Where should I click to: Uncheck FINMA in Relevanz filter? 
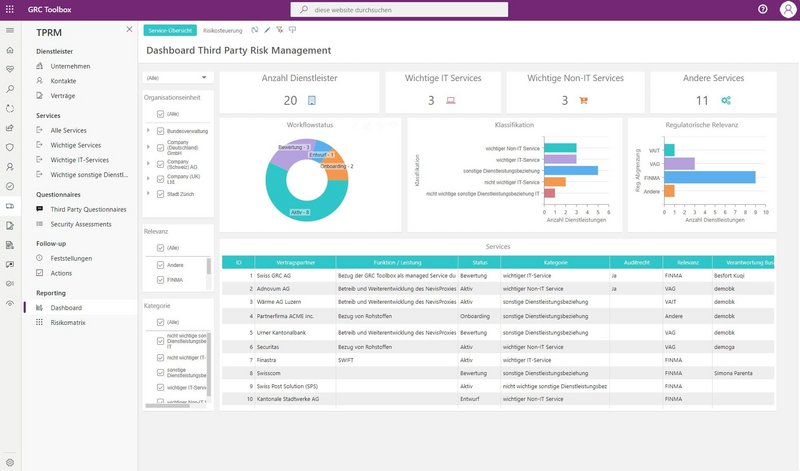point(160,281)
